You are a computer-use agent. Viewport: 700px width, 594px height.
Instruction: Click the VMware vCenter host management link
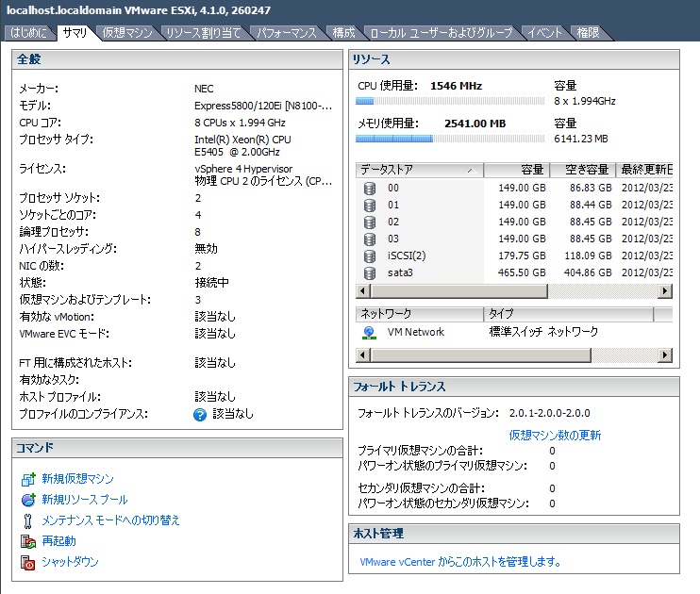[x=460, y=562]
